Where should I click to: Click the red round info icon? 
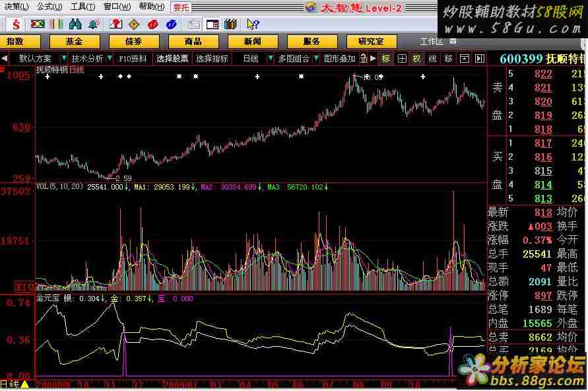coord(152,24)
